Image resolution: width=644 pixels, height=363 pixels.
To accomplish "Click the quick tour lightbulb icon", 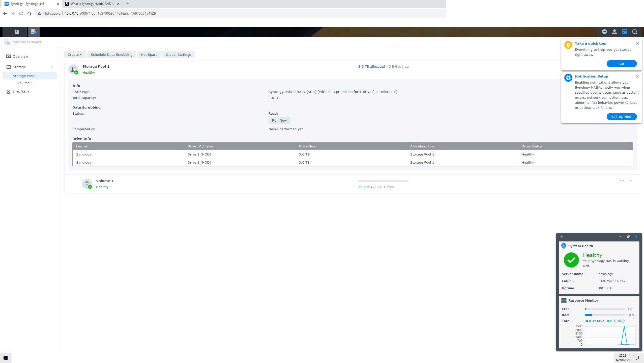I will 568,45.
